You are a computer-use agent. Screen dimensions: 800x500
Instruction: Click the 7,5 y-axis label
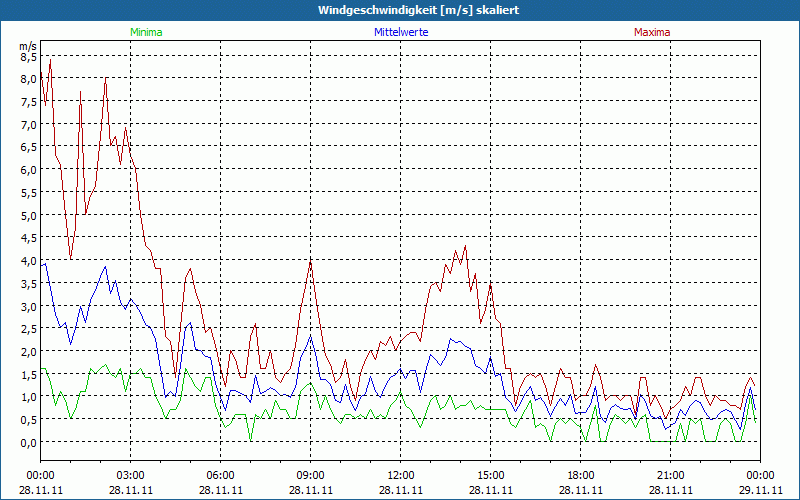pos(29,102)
